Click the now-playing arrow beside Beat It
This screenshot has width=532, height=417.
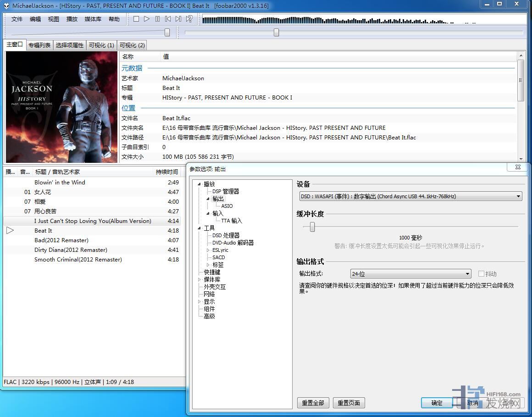(x=10, y=230)
